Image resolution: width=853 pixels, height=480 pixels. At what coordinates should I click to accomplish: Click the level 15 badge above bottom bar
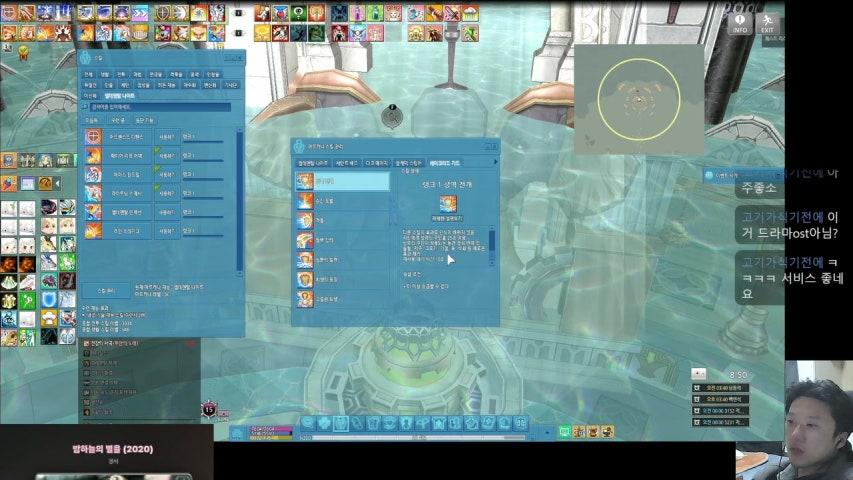[210, 409]
